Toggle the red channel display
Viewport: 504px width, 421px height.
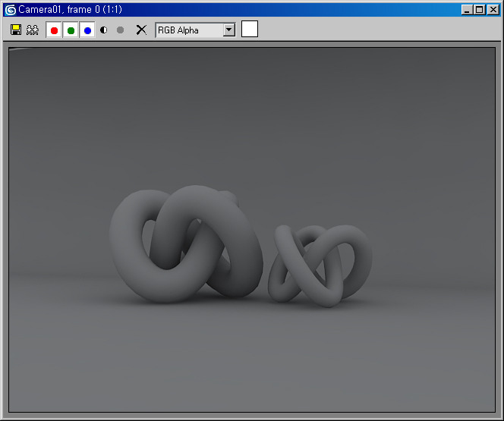pos(54,30)
